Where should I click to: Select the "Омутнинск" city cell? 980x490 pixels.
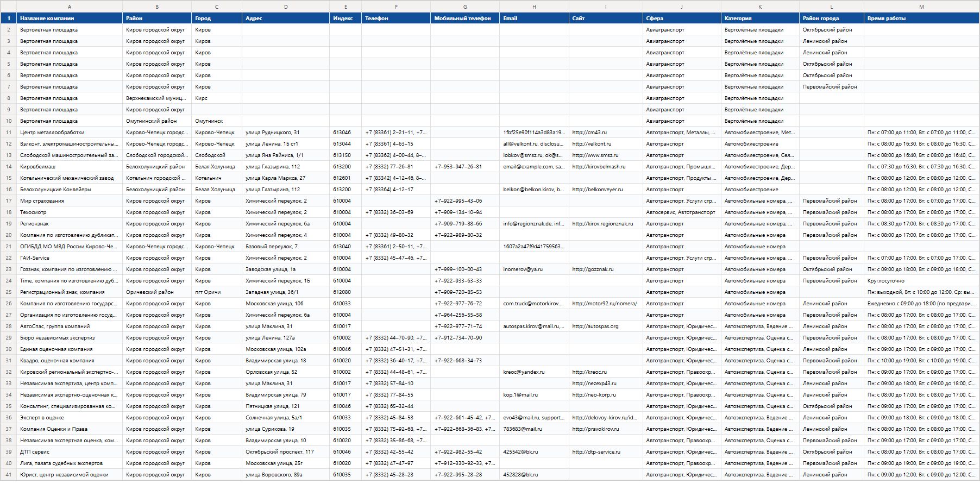217,121
